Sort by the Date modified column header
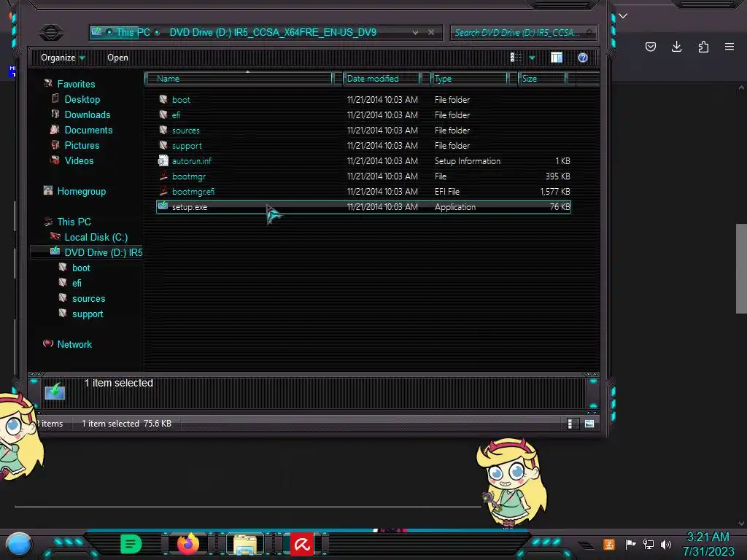Screen dimensions: 747x560 click(x=382, y=79)
